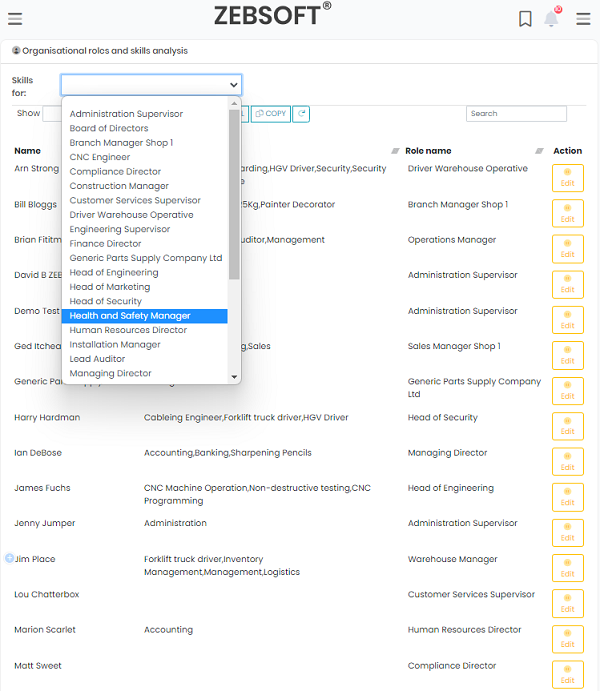
Task: Click Edit for James Fuchs row
Action: pyautogui.click(x=567, y=497)
